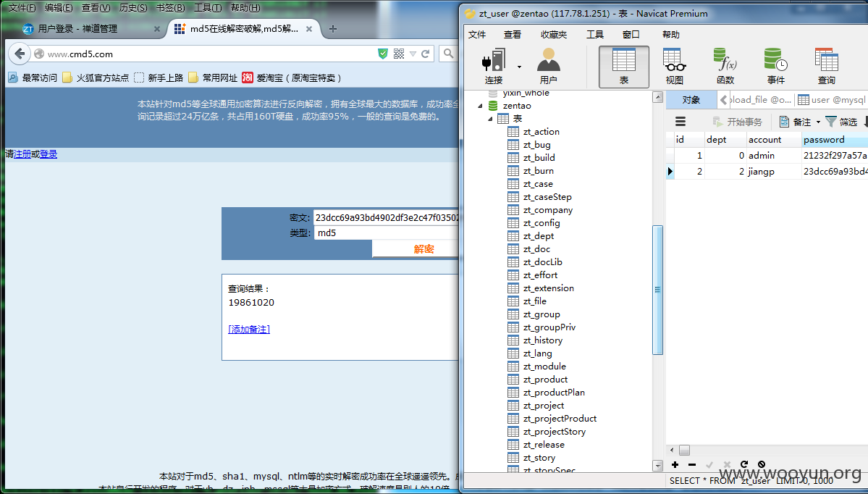Sort by the account column header

(774, 140)
